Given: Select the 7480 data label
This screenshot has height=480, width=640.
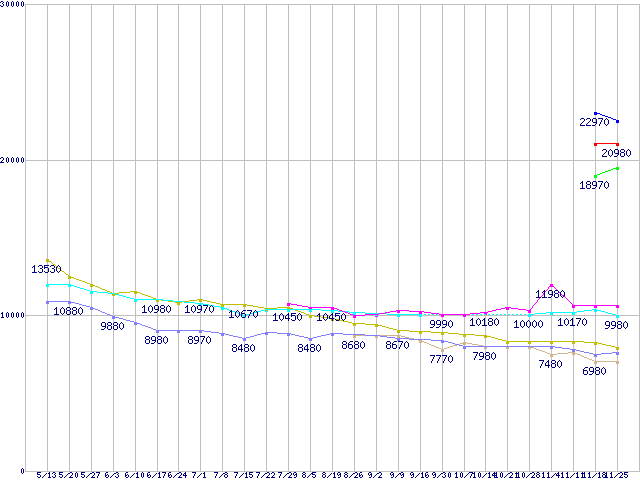Looking at the screenshot, I should [550, 365].
